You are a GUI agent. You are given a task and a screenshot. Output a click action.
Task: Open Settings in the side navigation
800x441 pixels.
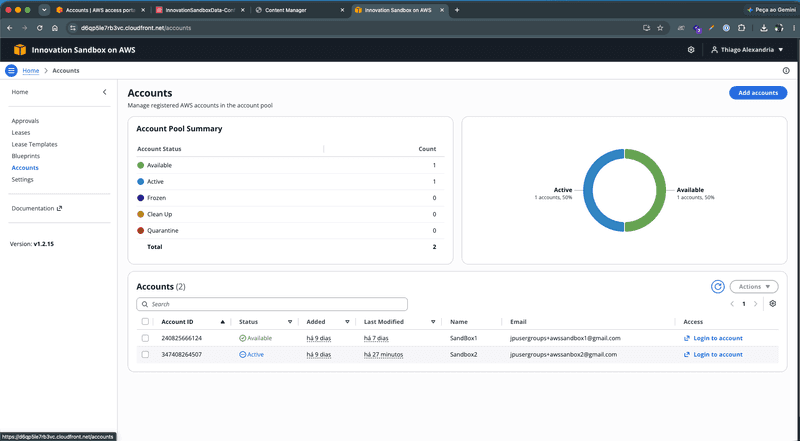22,180
